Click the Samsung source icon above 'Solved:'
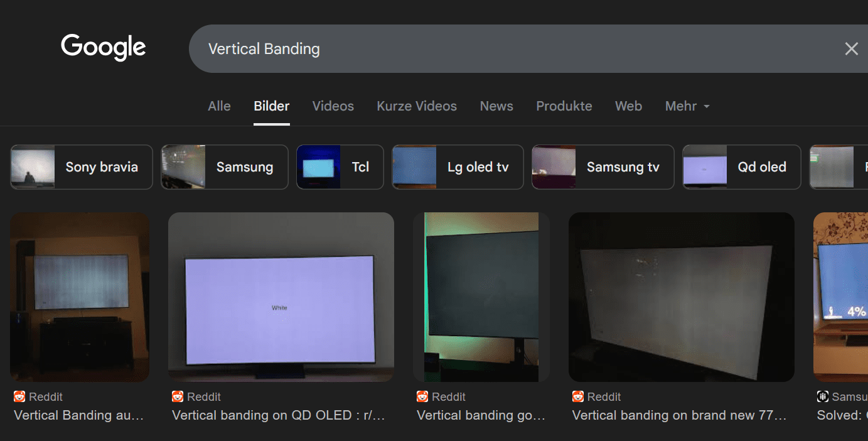This screenshot has width=868, height=441. pos(823,397)
